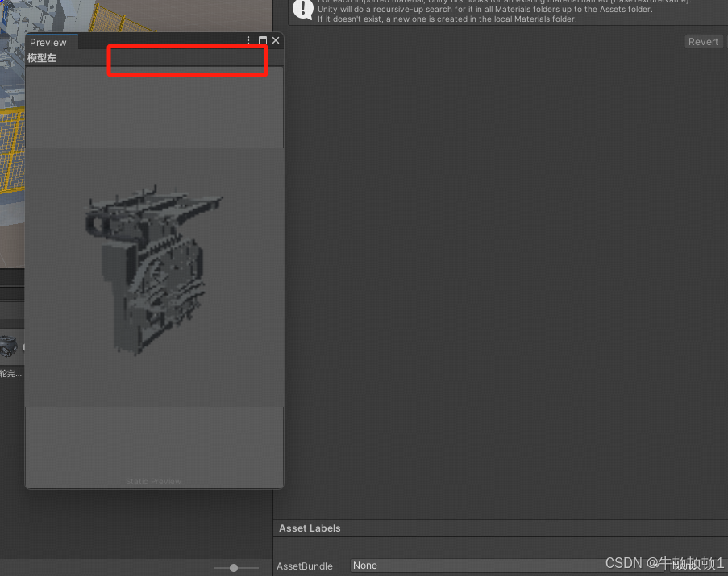Screen dimensions: 728x576
Task: Click the info warning icon in the Inspector
Action: 302,10
